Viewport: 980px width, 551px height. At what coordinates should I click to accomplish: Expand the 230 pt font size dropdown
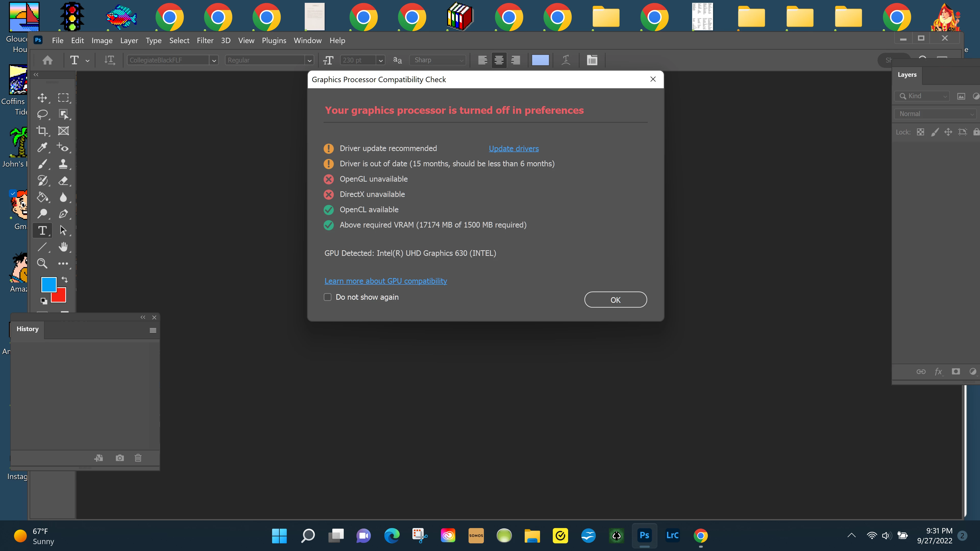tap(381, 60)
